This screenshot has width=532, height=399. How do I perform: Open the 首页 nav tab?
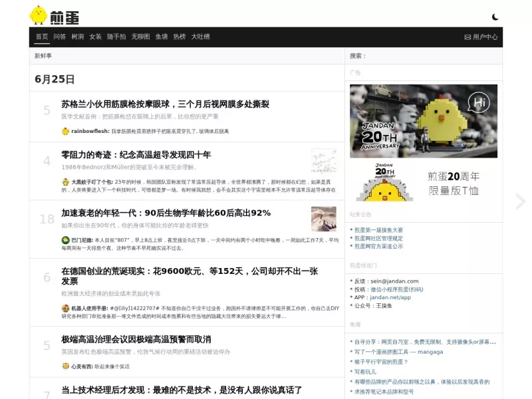(42, 37)
